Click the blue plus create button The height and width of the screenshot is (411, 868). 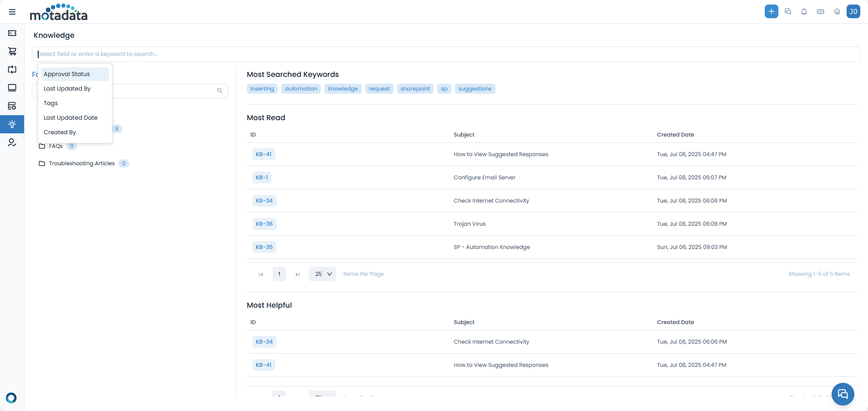pos(771,11)
